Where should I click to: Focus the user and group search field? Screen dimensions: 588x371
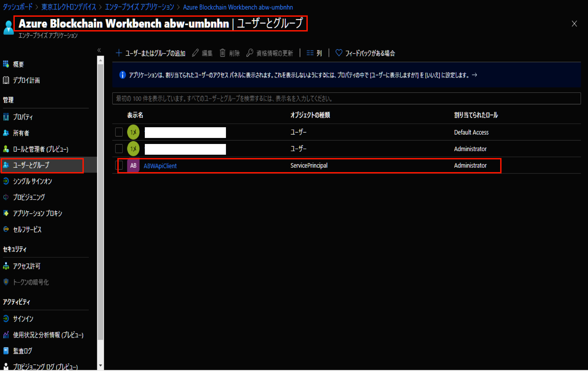(346, 98)
